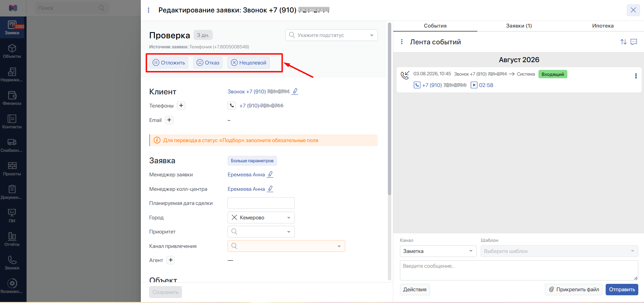Expand the Город dropdown arrow
Image resolution: width=644 pixels, height=303 pixels.
tap(289, 218)
